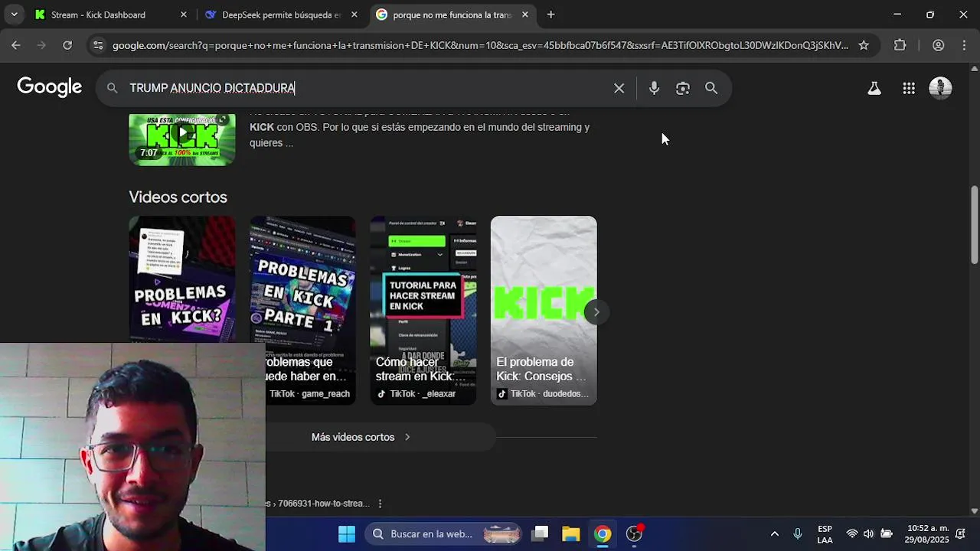Open 'El problema de Kick: Consejos' short
This screenshot has height=551, width=980.
click(x=544, y=310)
